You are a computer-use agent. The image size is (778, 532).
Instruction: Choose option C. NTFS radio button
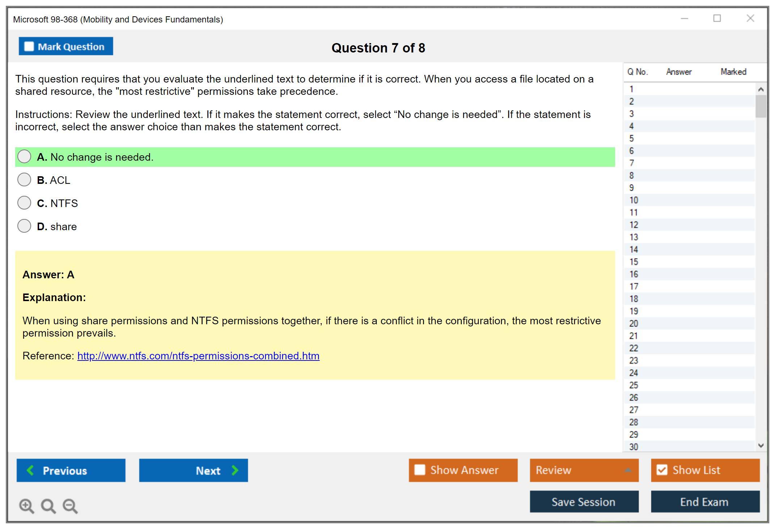(24, 203)
